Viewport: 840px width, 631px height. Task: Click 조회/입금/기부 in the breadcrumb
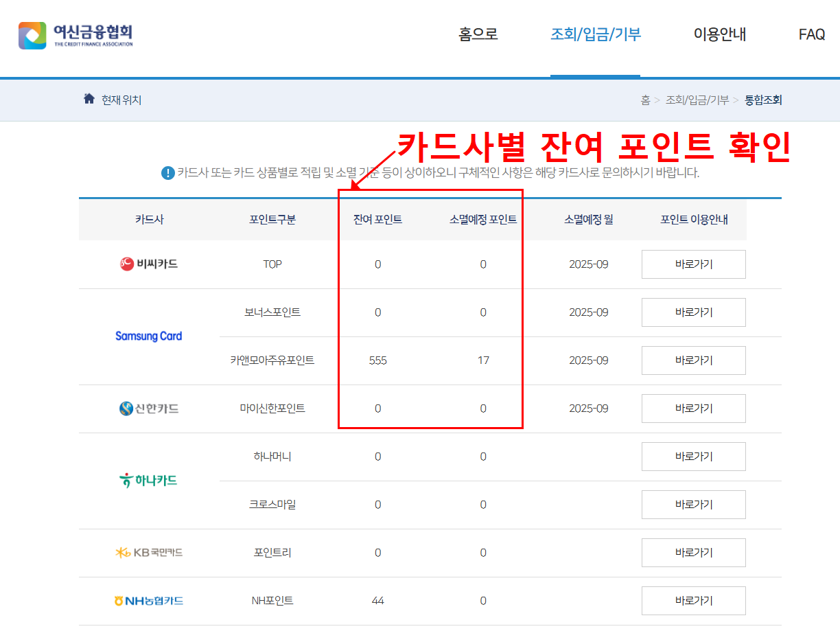coord(697,100)
